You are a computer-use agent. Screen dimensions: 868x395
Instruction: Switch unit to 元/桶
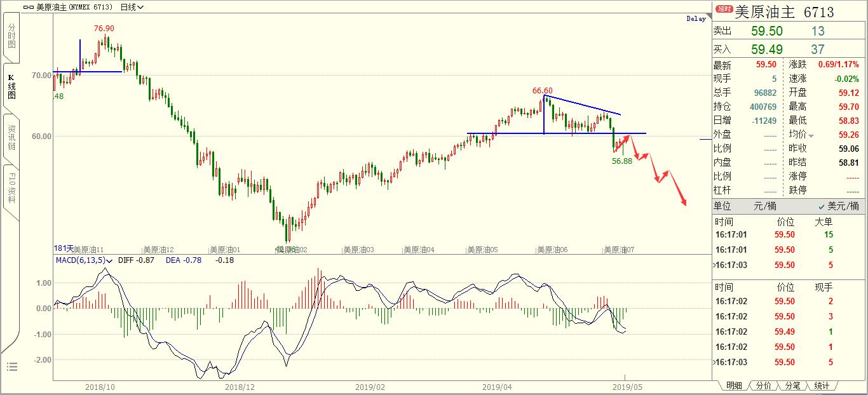tap(766, 206)
